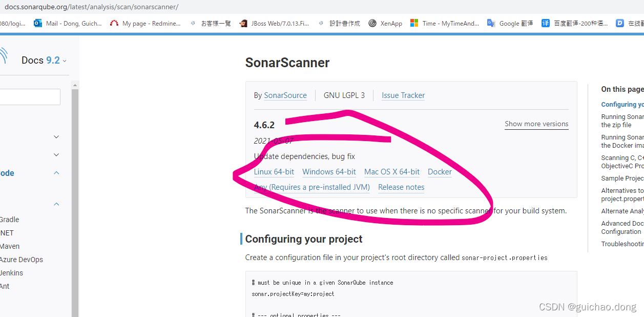Jump to the 'Sample Projec...' section
This screenshot has width=644, height=317.
point(622,178)
